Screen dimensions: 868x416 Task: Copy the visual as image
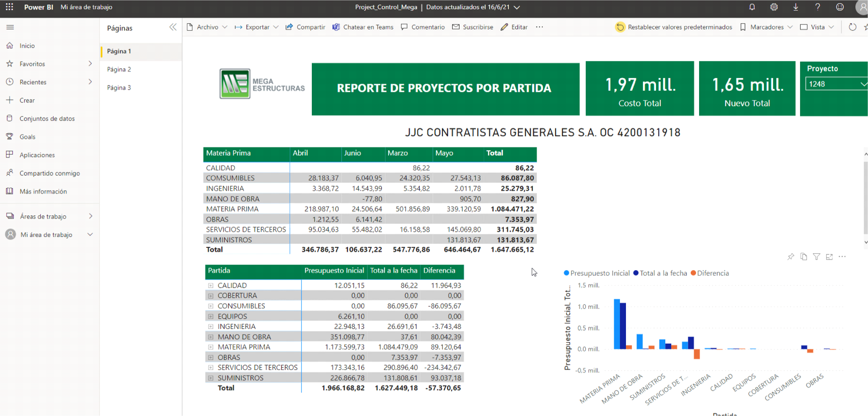tap(804, 257)
